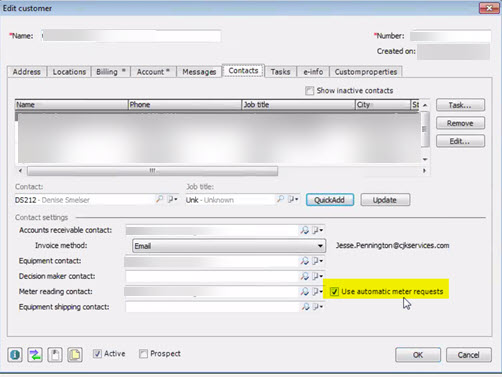Viewport: 502px width, 377px height.
Task: Sort contacts by Job title column
Action: pos(298,105)
